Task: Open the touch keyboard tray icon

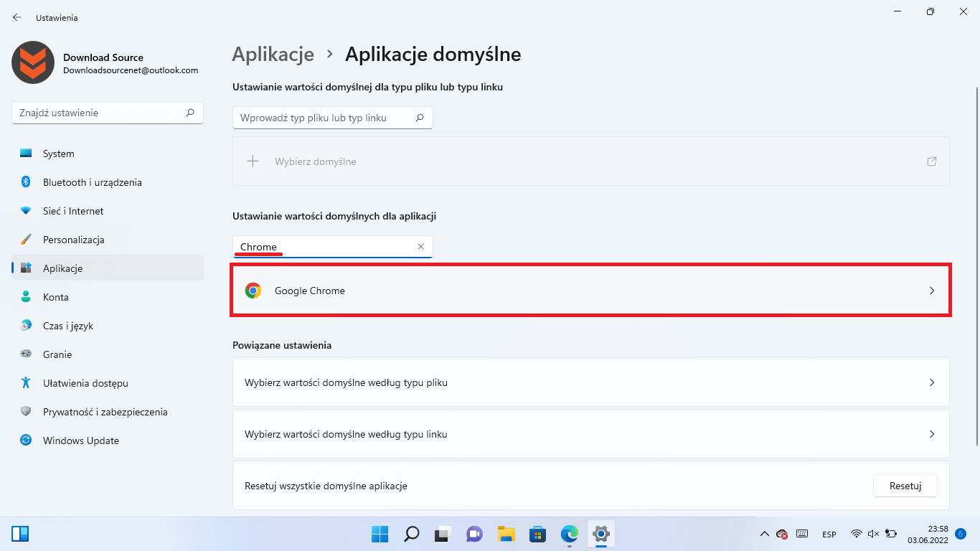Action: (x=803, y=534)
